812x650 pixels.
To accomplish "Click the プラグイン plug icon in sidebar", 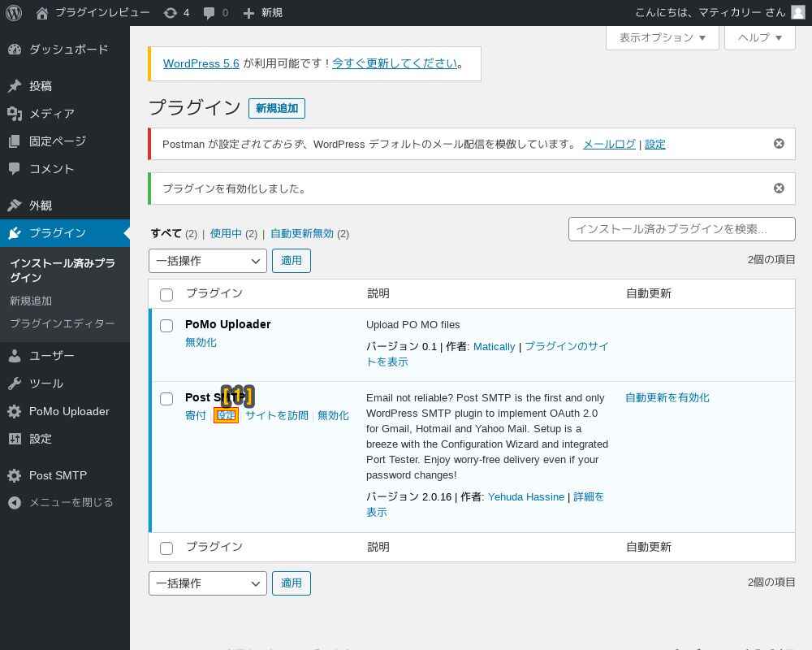I will coord(15,232).
